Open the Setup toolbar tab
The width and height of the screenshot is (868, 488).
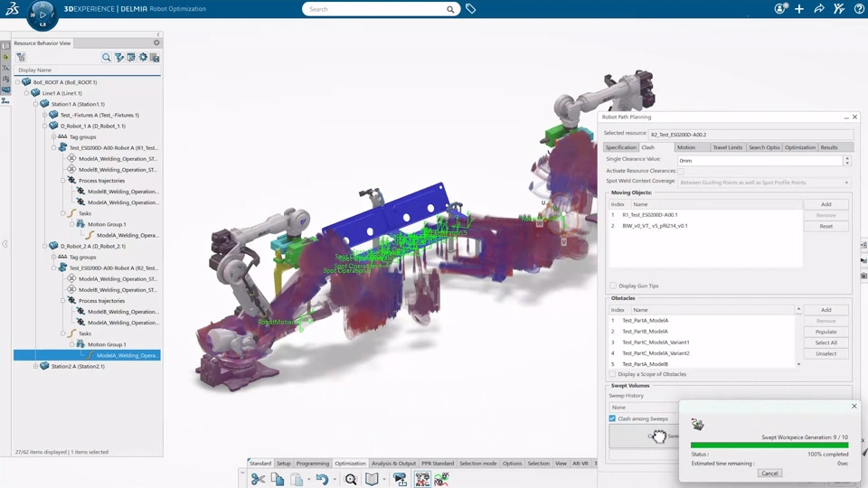283,463
